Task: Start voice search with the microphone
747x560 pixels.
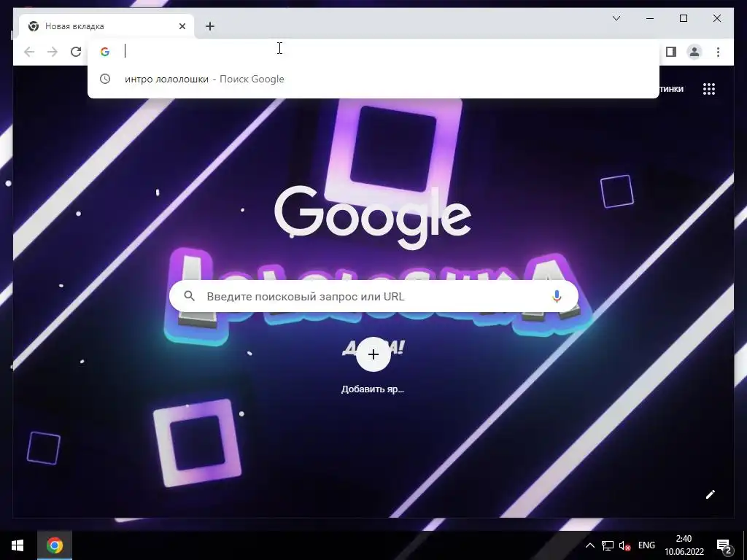Action: click(x=557, y=296)
